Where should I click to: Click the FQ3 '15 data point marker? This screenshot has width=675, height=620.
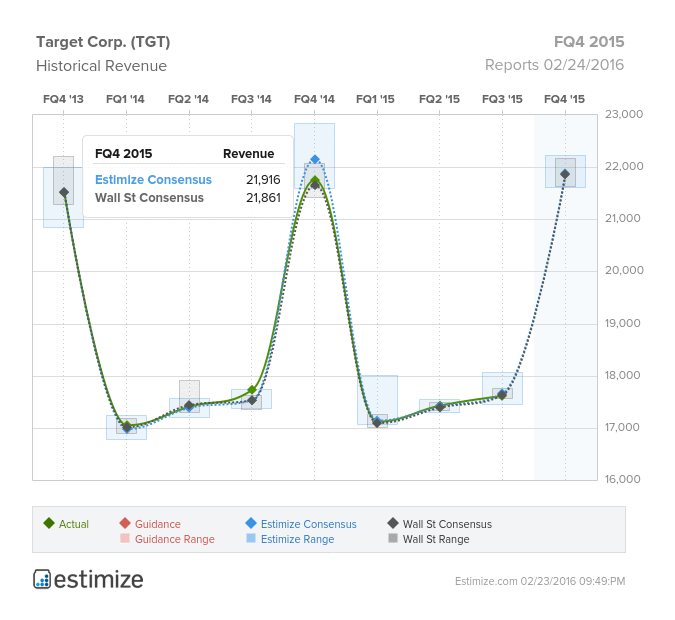(x=502, y=395)
